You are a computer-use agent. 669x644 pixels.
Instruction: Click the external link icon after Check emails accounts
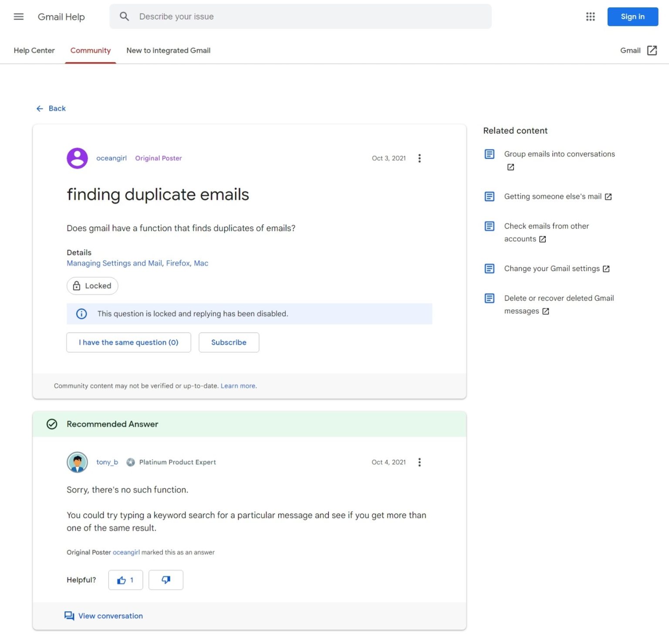tap(542, 239)
